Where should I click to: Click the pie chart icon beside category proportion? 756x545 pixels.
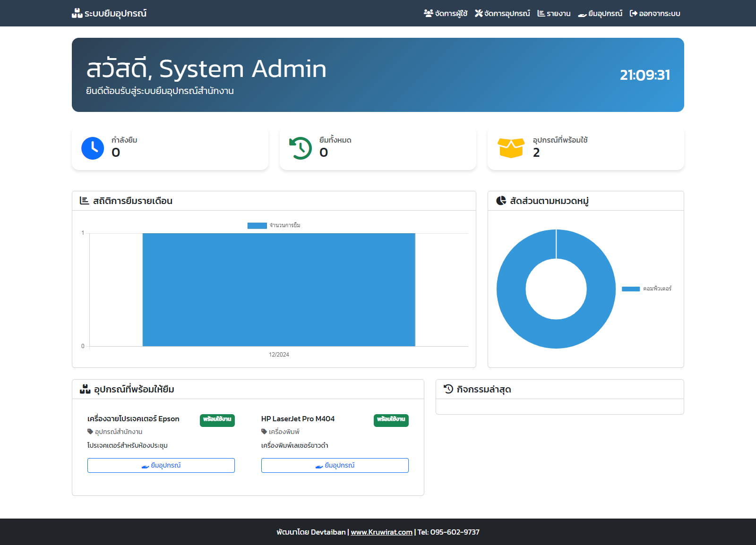pyautogui.click(x=501, y=201)
